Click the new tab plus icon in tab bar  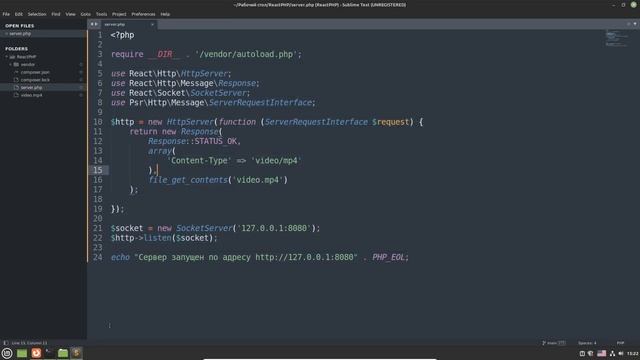pos(629,24)
